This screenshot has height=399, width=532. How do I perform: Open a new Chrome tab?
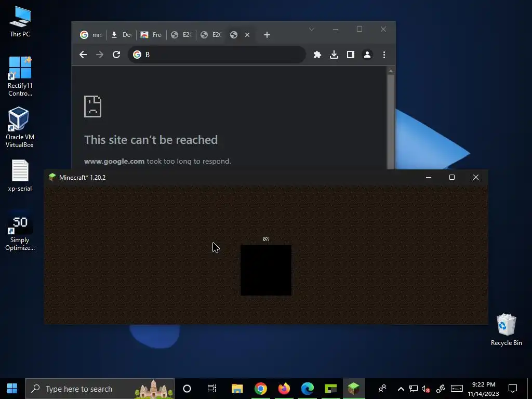[267, 35]
